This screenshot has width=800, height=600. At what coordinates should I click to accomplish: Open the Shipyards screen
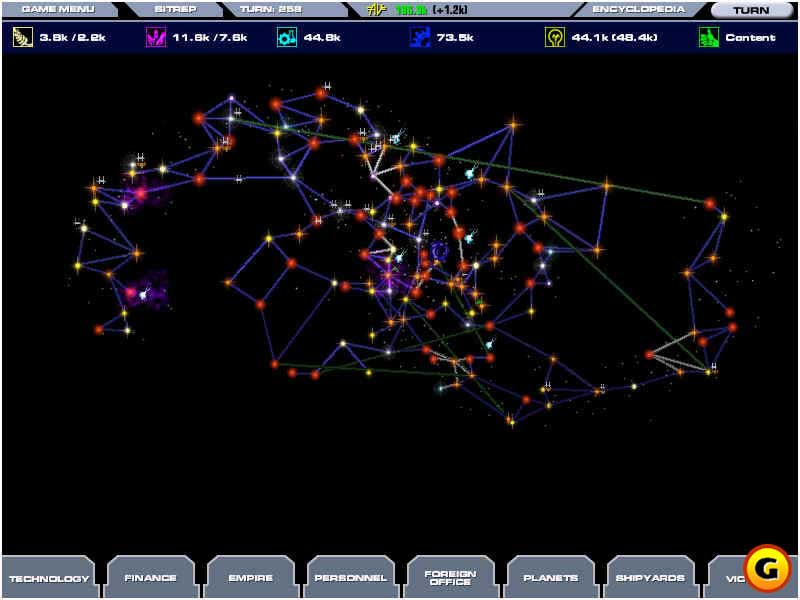650,578
